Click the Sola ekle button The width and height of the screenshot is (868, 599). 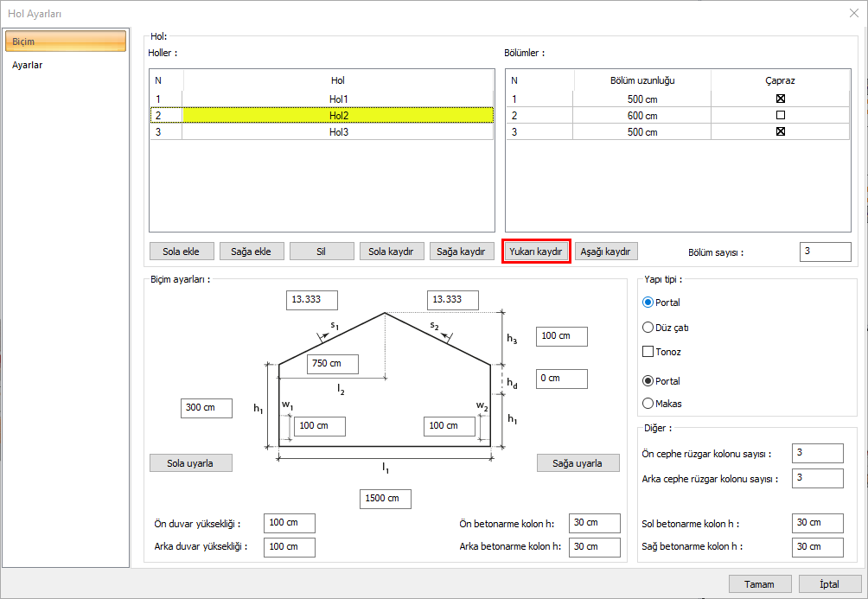[182, 252]
